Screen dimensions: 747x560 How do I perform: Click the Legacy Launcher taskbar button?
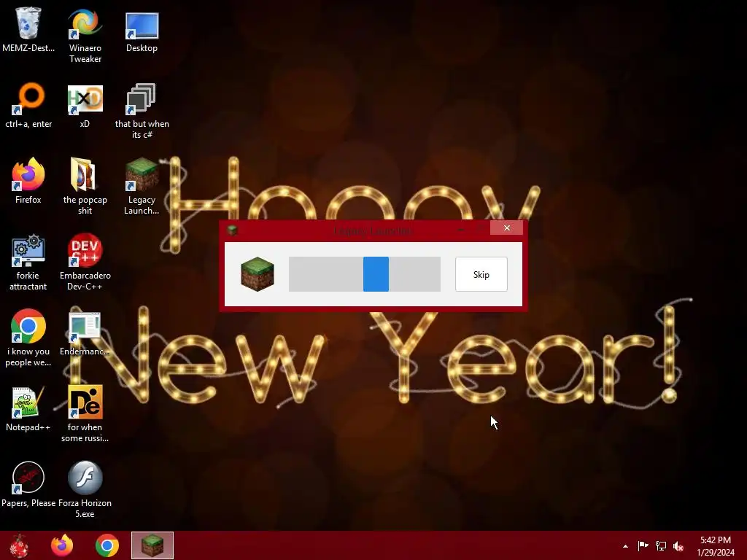coord(152,545)
